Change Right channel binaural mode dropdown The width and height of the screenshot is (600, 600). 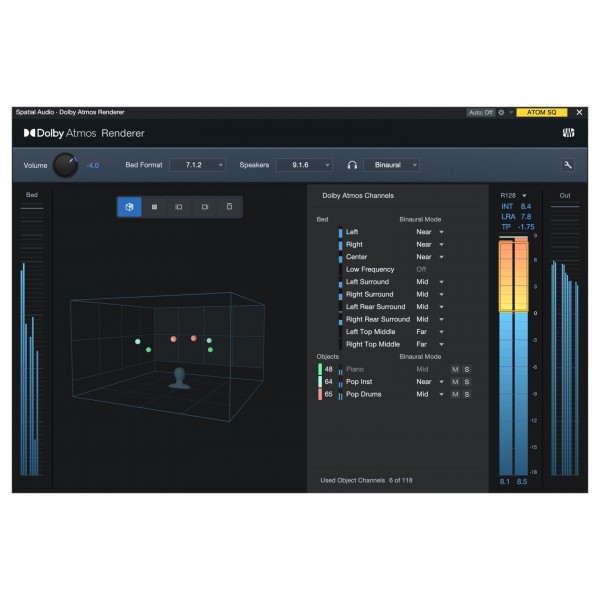430,245
